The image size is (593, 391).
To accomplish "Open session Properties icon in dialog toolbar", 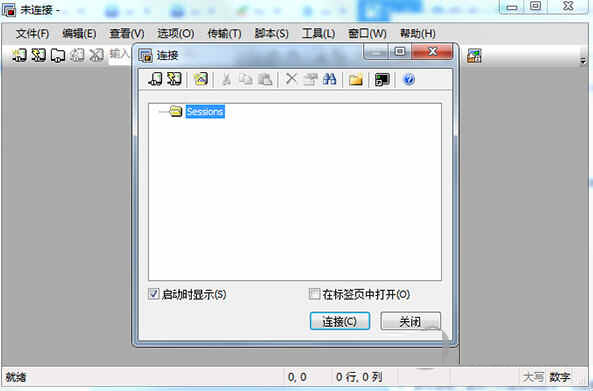I will pyautogui.click(x=310, y=79).
